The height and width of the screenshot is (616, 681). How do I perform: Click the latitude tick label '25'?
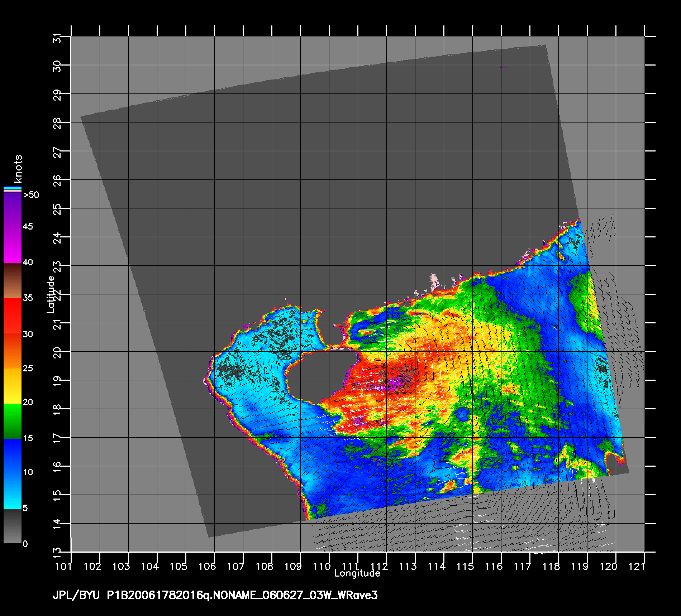[57, 210]
